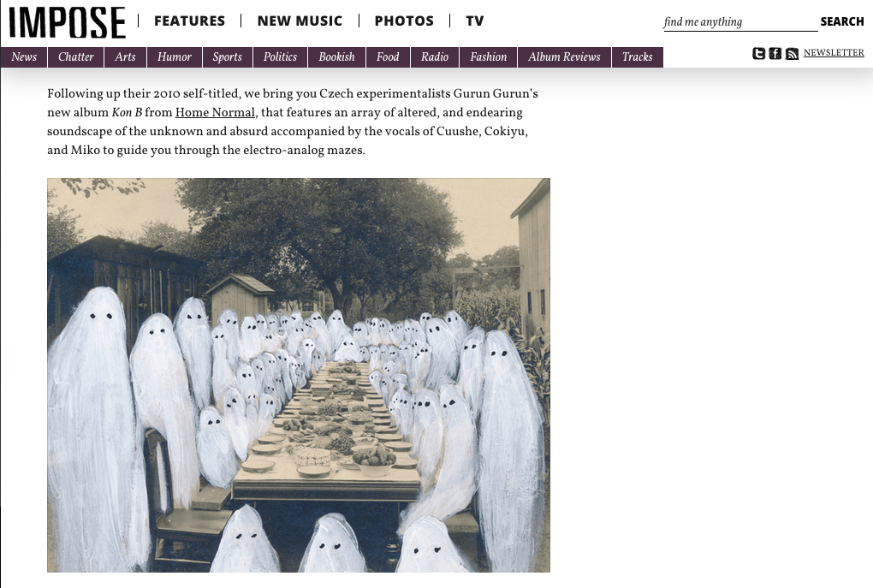Click the SEARCH button

[x=842, y=21]
